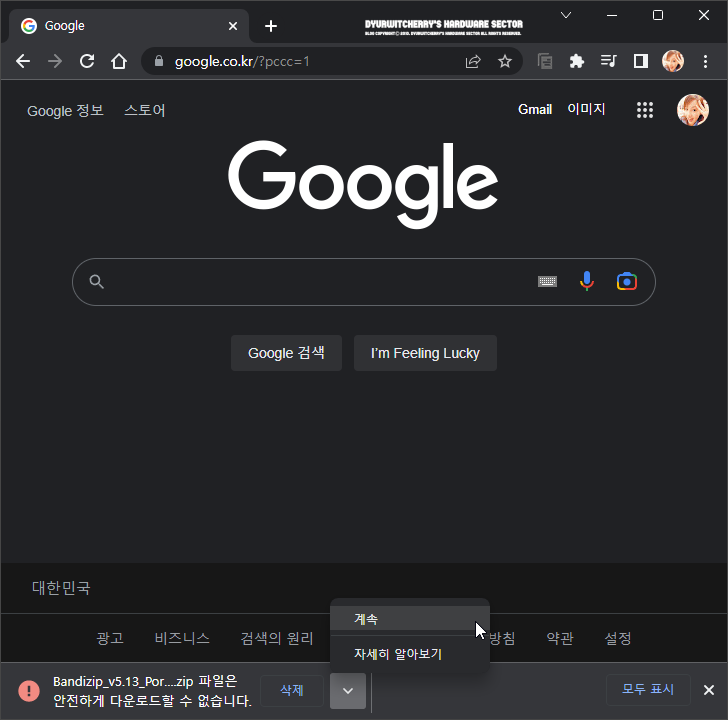Click Google 검색 button
Viewport: 728px width, 720px height.
tap(286, 353)
